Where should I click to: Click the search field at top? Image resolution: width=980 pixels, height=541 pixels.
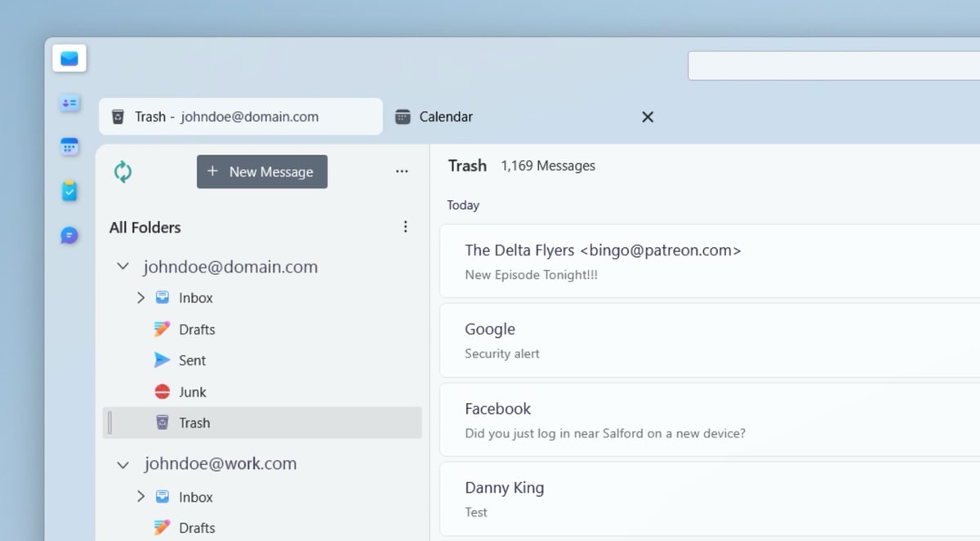pos(833,66)
